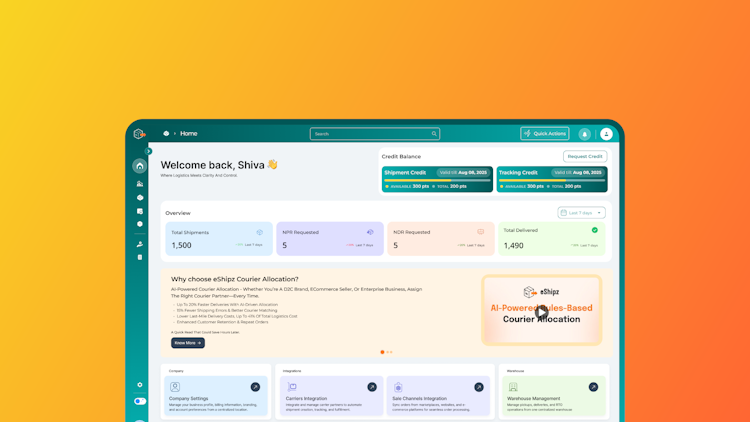
Task: Expand the sidebar with the arrow toggle
Action: 148,151
